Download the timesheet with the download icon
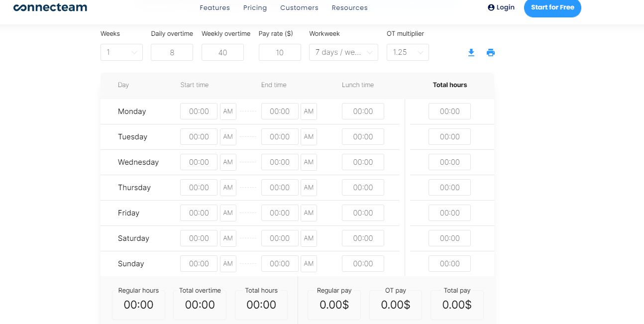This screenshot has width=644, height=324. (471, 52)
